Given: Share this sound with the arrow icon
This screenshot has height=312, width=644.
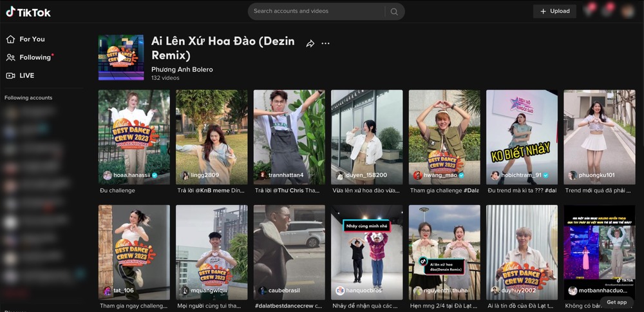Looking at the screenshot, I should pyautogui.click(x=310, y=43).
